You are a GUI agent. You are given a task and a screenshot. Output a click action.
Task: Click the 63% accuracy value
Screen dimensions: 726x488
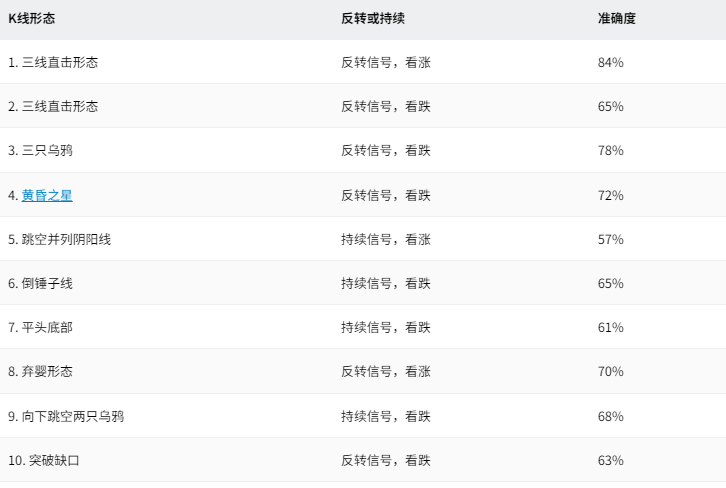pos(610,460)
